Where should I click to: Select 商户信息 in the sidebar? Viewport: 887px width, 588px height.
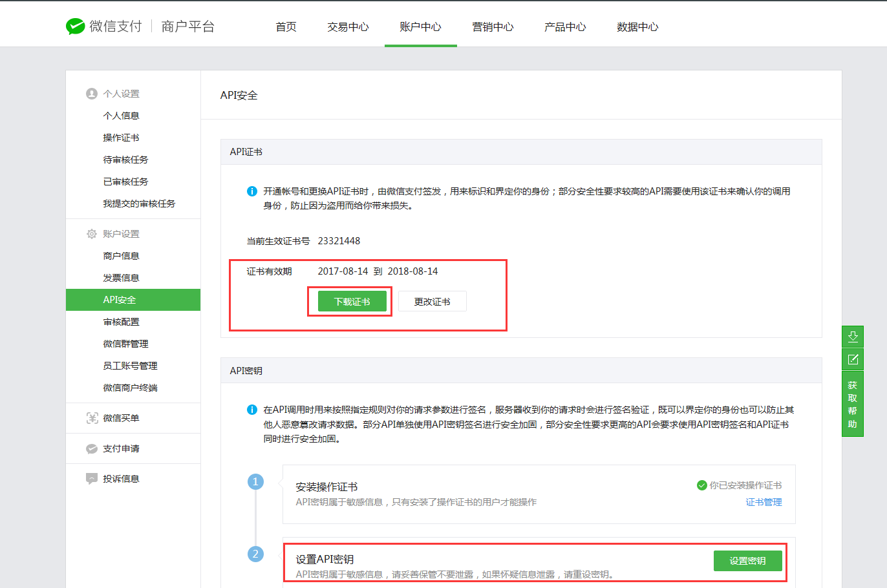pyautogui.click(x=121, y=256)
